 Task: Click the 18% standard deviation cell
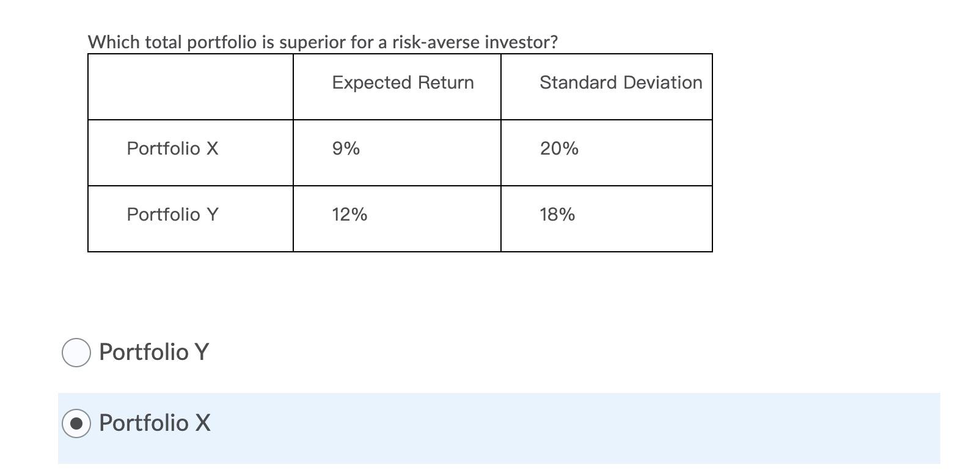(x=557, y=214)
